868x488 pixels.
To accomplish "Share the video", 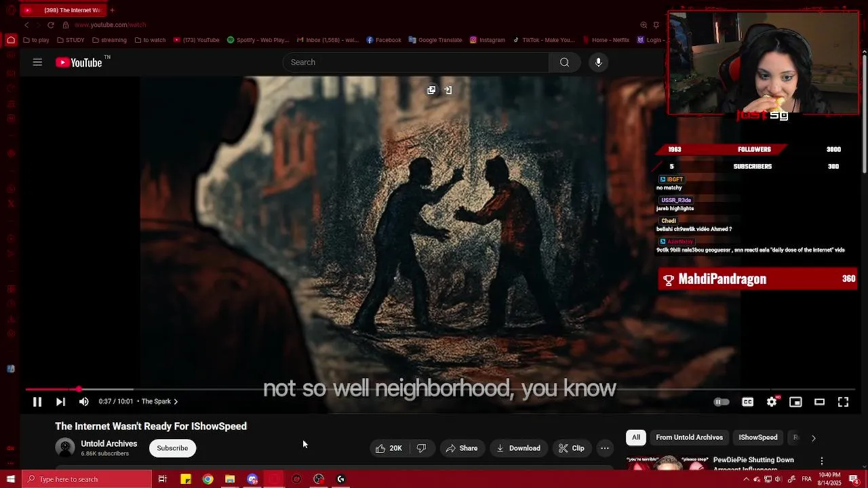I will coord(461,448).
